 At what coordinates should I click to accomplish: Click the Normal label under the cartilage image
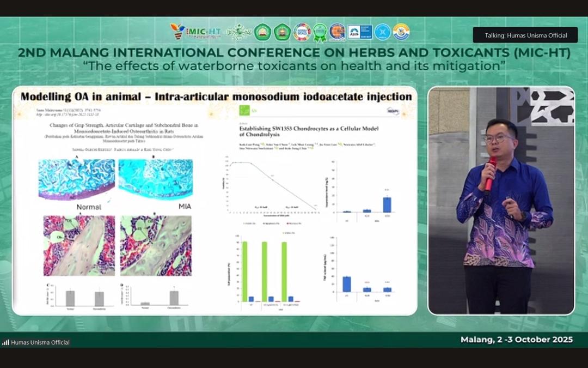pyautogui.click(x=89, y=207)
